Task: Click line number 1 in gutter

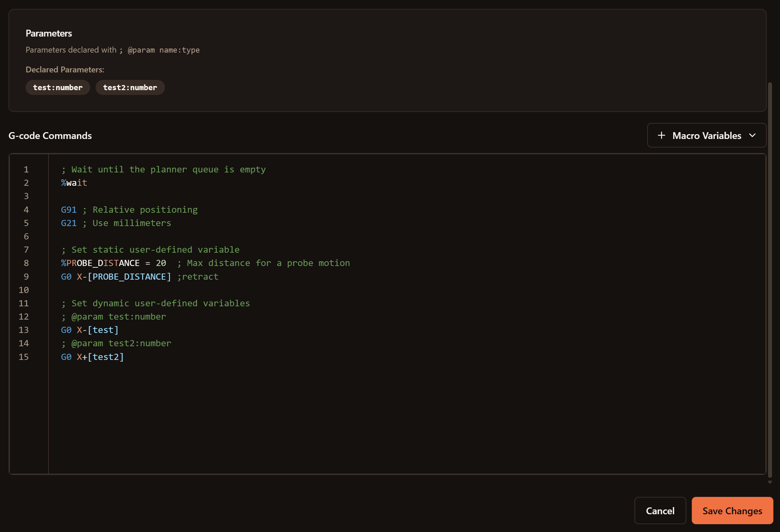Action: [26, 170]
